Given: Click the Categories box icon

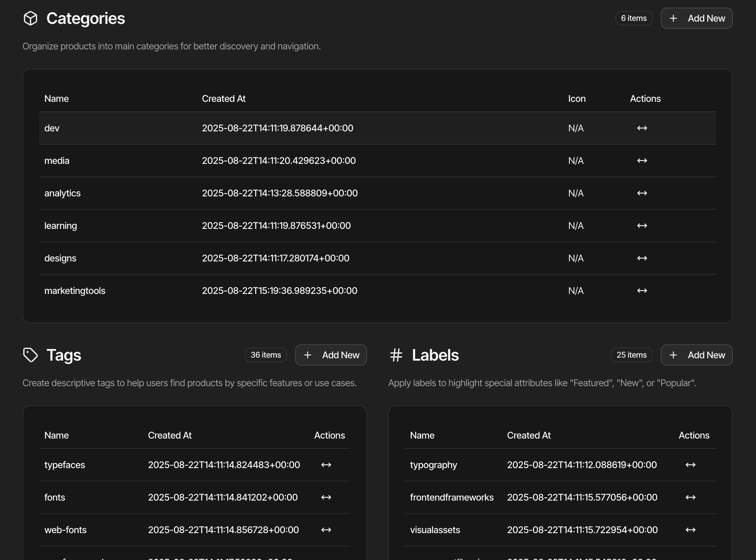Looking at the screenshot, I should (31, 18).
